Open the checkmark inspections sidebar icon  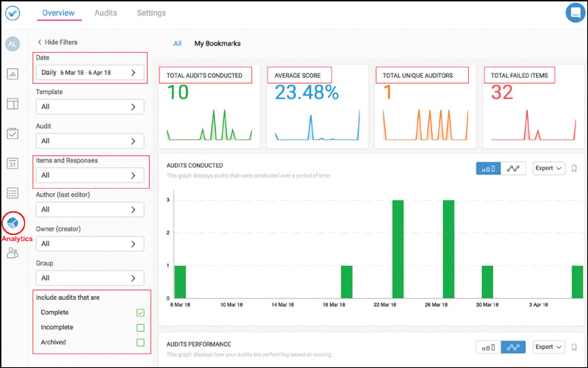point(12,134)
